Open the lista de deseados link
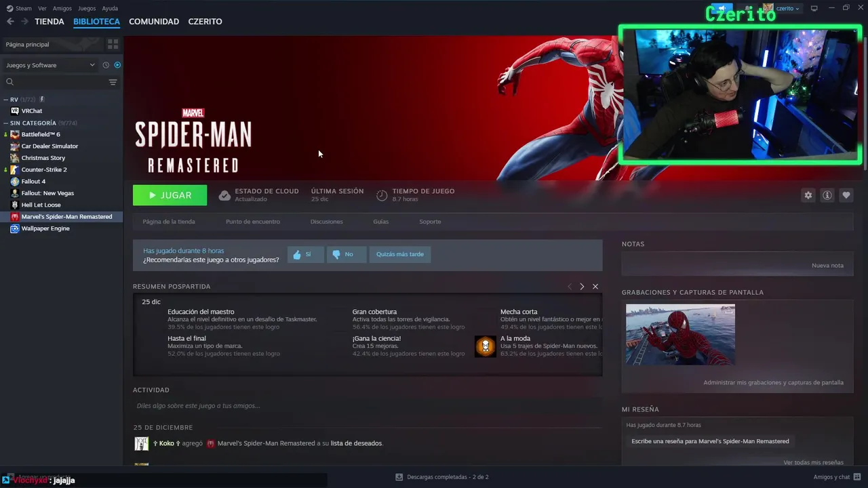This screenshot has width=868, height=488. tap(356, 444)
